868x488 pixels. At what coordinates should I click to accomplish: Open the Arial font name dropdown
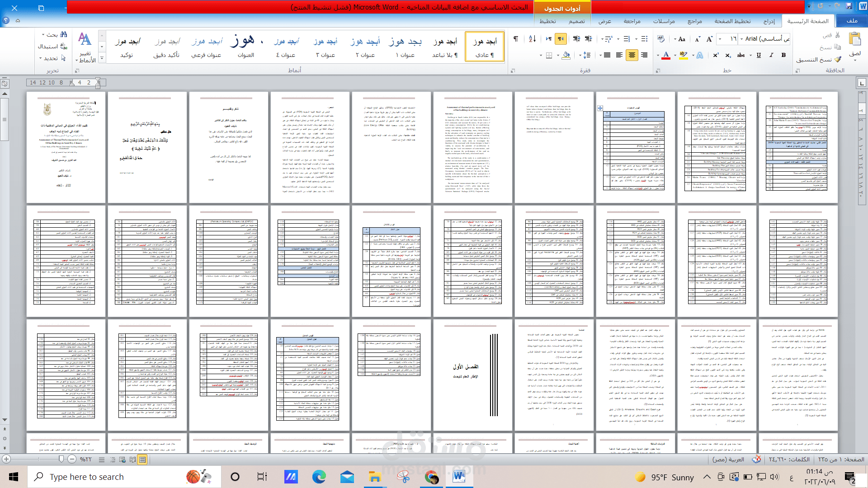[742, 39]
